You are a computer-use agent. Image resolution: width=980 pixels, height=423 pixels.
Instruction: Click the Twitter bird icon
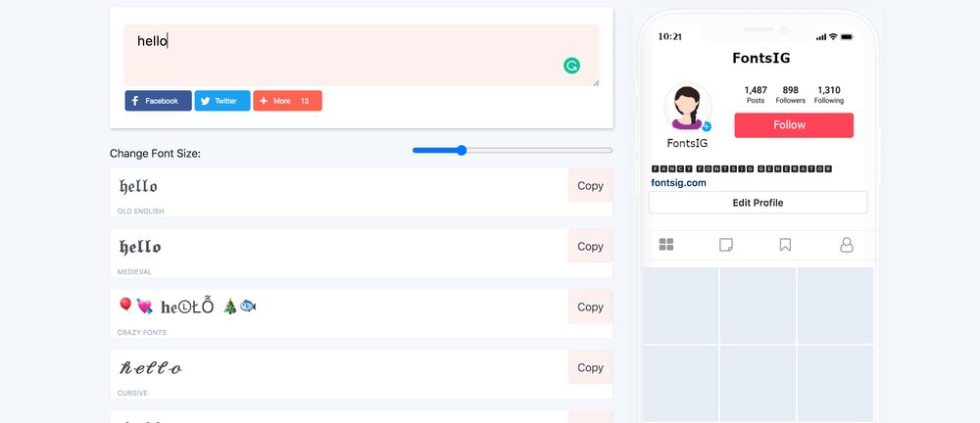click(205, 101)
